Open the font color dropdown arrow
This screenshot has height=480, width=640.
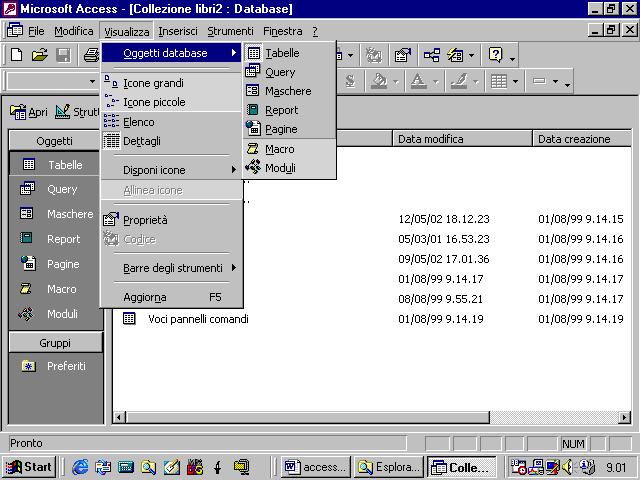click(x=436, y=82)
